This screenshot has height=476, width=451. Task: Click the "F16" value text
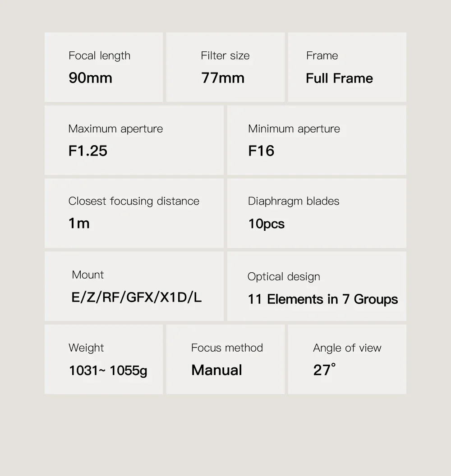pyautogui.click(x=261, y=151)
